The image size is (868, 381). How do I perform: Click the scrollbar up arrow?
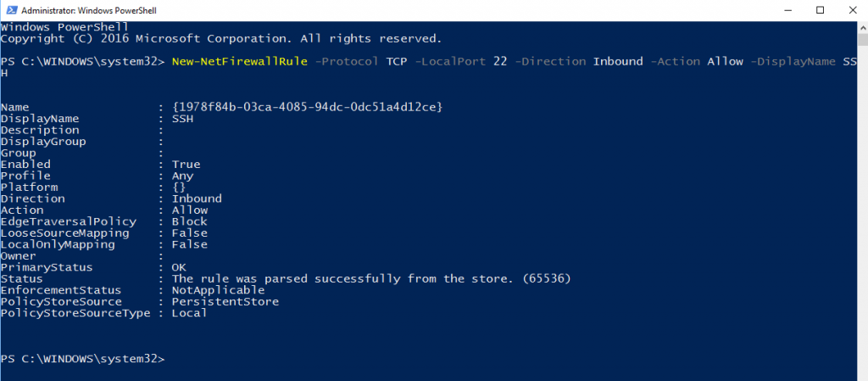[x=862, y=27]
